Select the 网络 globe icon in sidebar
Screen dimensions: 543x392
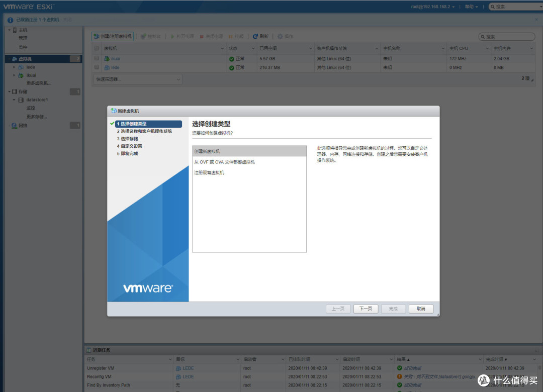click(x=14, y=125)
